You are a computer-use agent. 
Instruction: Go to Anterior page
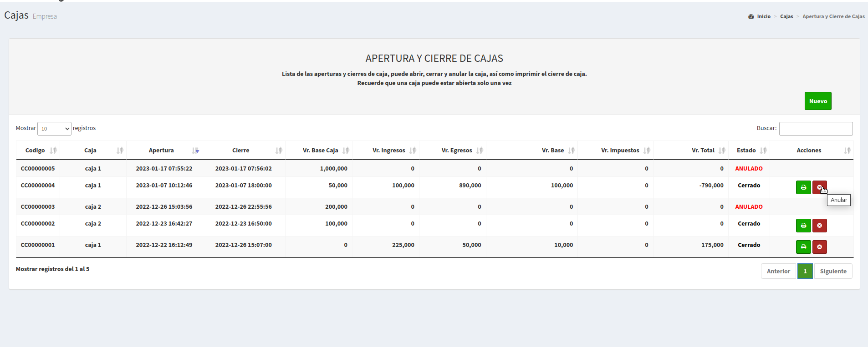click(x=778, y=271)
